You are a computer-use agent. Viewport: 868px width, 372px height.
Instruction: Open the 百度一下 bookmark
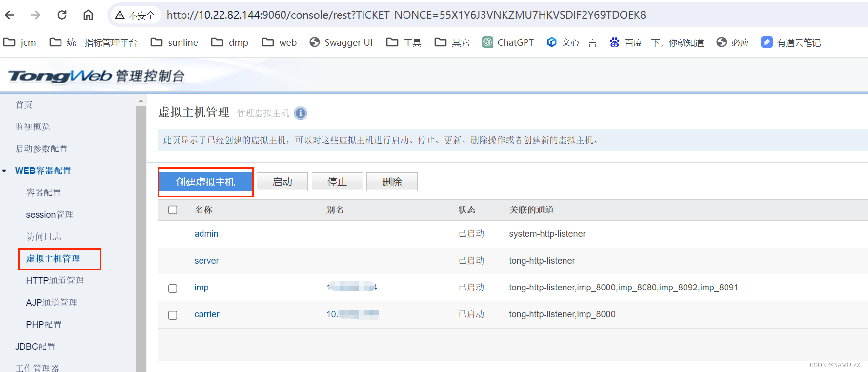(x=656, y=42)
